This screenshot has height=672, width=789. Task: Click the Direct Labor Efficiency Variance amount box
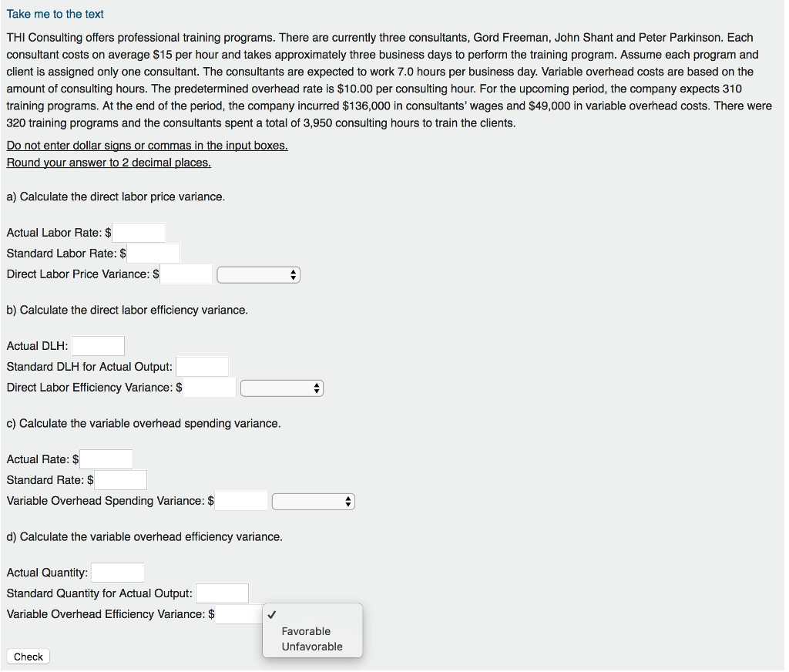tap(209, 387)
